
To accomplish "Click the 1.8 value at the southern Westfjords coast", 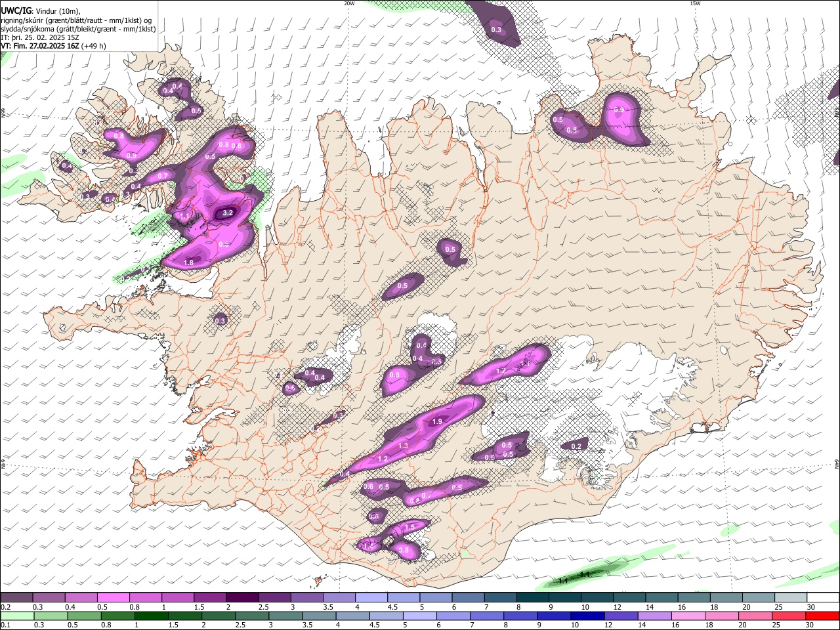I will tap(188, 262).
